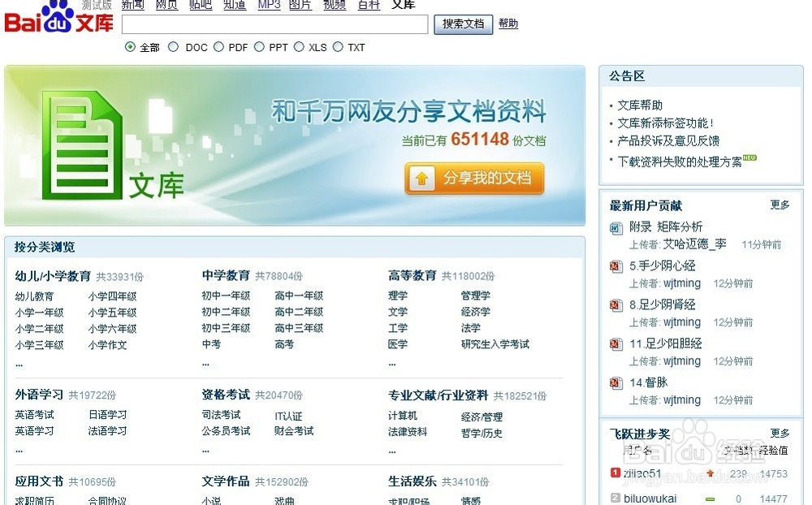Click the PDF icon beside 8.足少阴肾经

point(615,305)
